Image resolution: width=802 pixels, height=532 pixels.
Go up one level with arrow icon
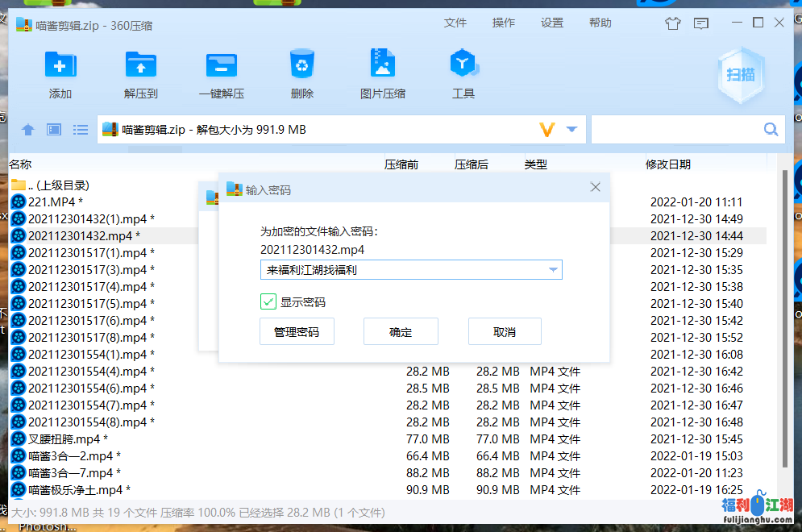pos(28,130)
